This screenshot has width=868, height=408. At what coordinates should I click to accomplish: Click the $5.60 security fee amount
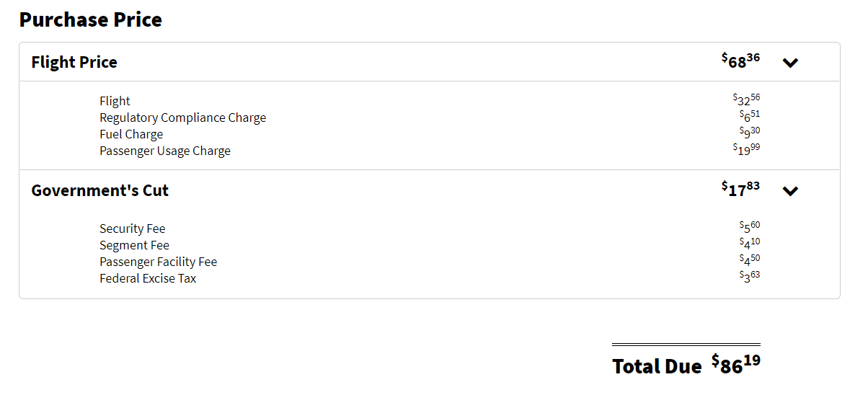[x=749, y=227]
